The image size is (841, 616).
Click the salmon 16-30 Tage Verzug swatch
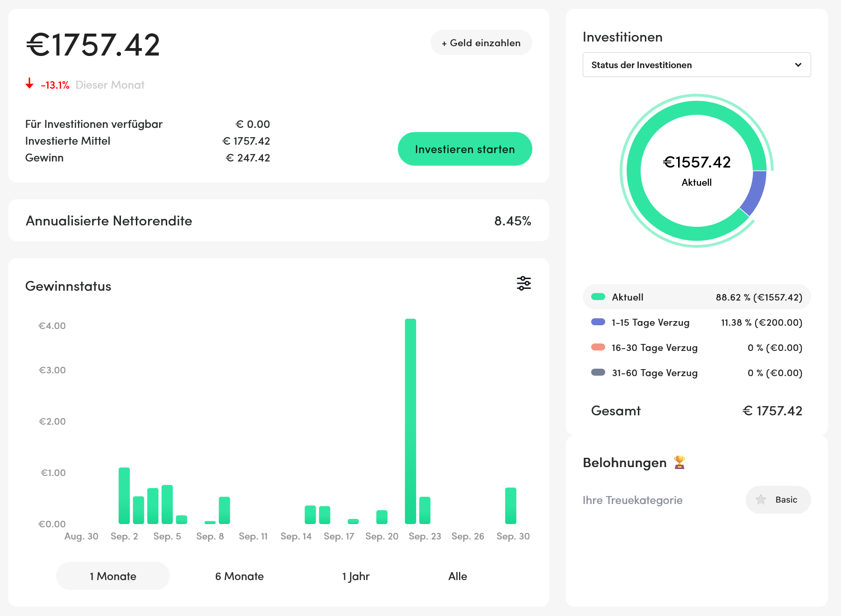coord(598,347)
